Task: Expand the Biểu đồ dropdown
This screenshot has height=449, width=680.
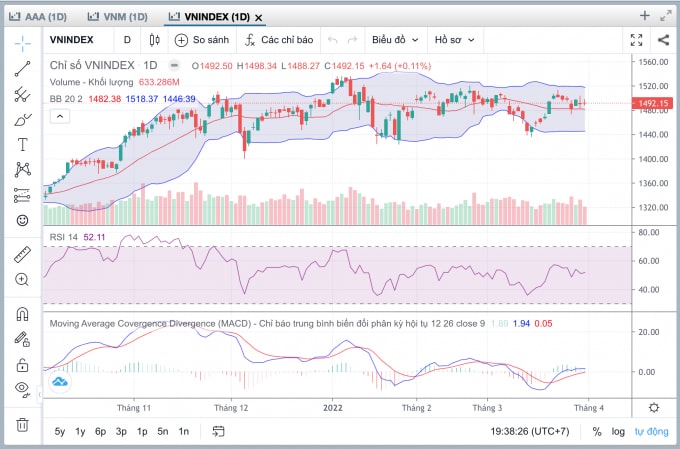Action: [x=395, y=40]
